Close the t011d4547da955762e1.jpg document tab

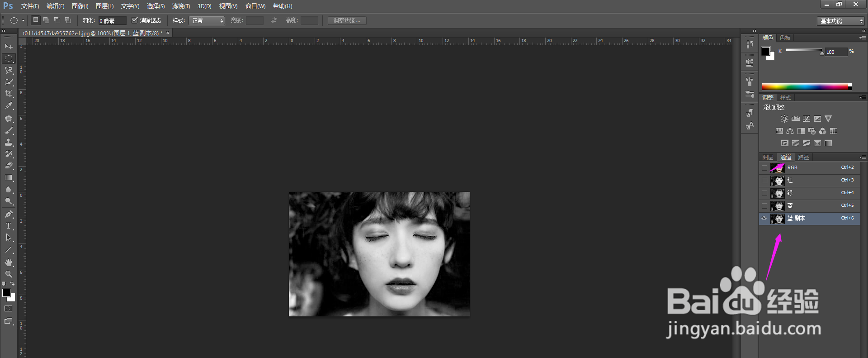168,33
